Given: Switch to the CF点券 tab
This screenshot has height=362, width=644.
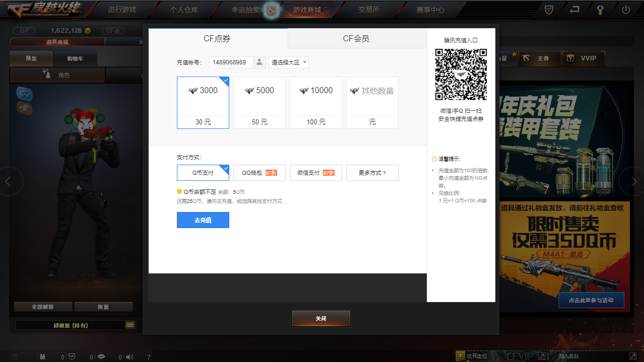Looking at the screenshot, I should click(218, 38).
